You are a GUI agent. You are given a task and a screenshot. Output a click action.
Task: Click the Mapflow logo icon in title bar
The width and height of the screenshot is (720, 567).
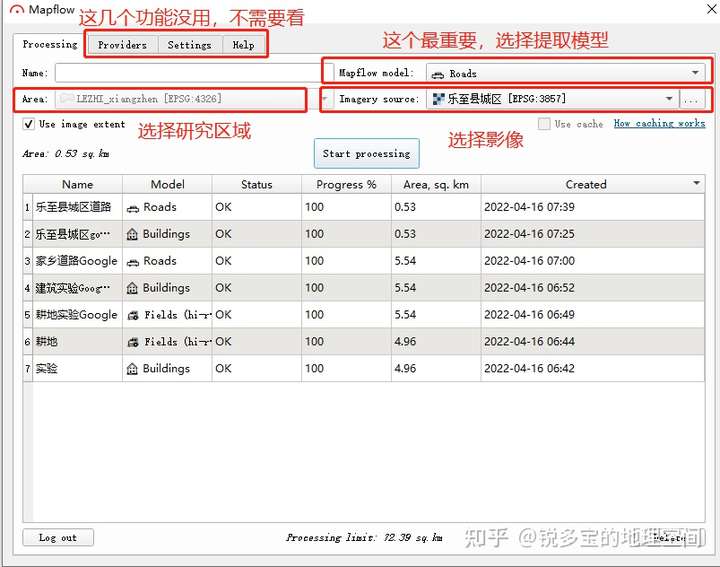pos(17,10)
